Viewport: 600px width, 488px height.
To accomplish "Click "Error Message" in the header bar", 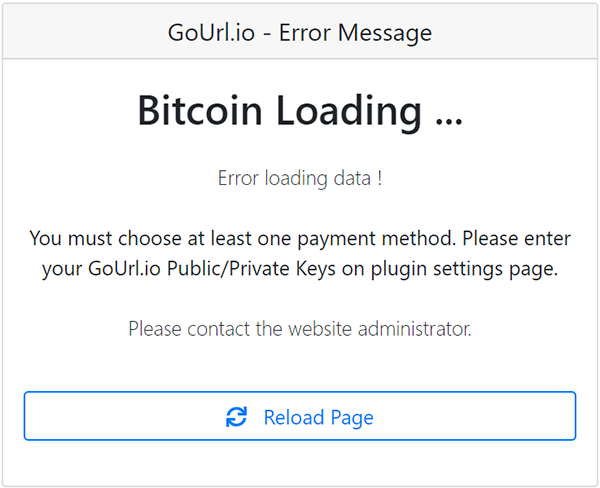I will [355, 33].
